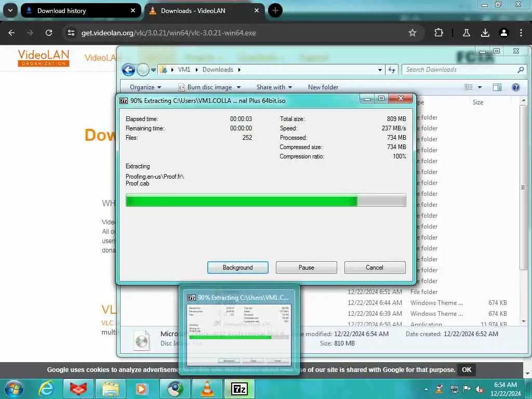
Task: Go forward in the Explorer window
Action: point(143,70)
